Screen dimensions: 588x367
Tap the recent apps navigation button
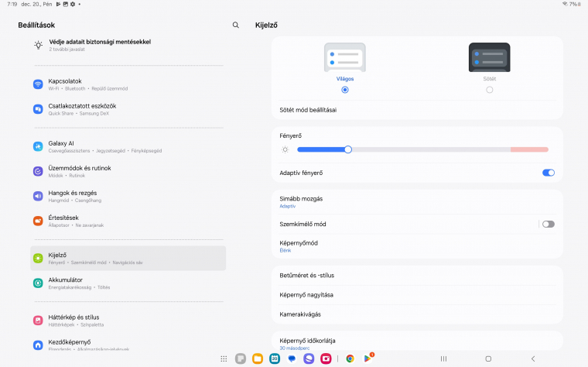click(x=443, y=358)
